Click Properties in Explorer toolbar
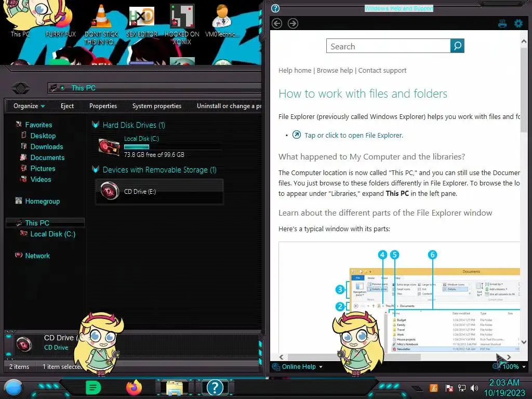Viewport: 532px width, 399px height. point(103,106)
